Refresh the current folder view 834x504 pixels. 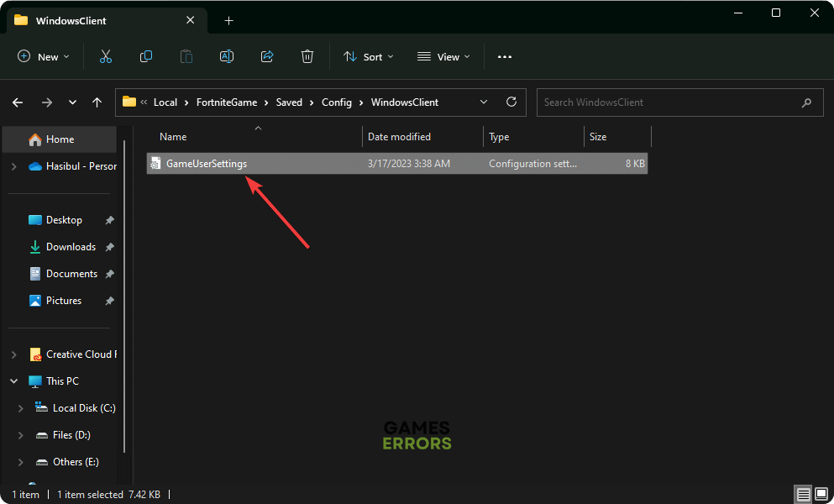pyautogui.click(x=511, y=102)
